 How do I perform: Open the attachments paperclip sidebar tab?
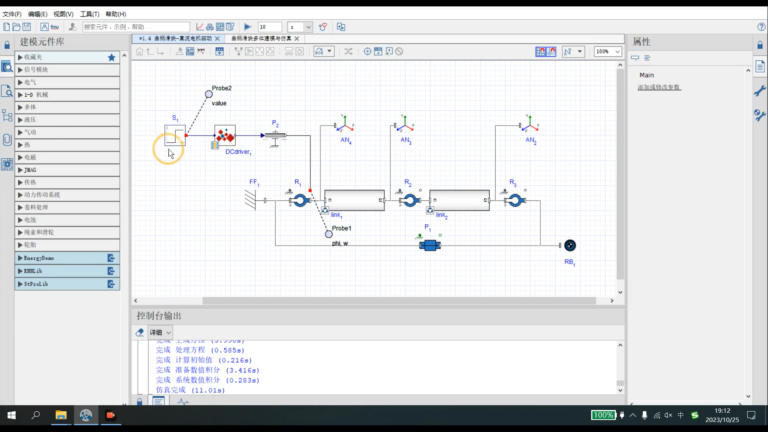click(7, 140)
